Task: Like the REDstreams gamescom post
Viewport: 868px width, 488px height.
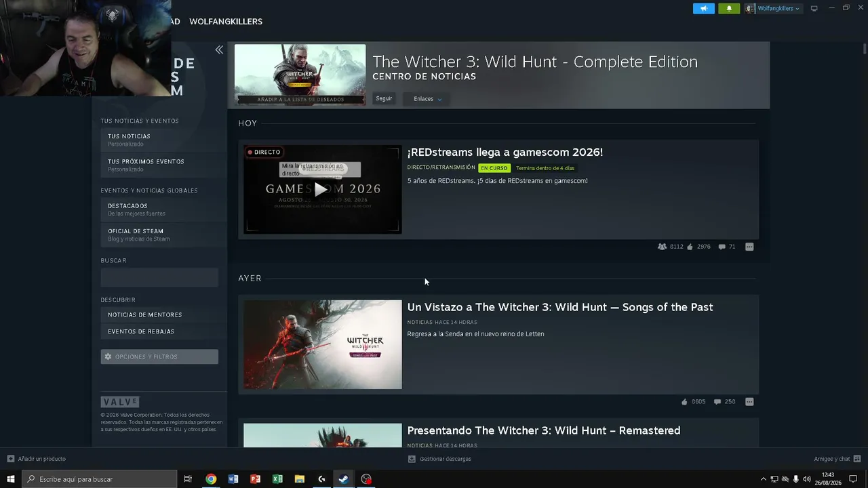Action: tap(690, 247)
